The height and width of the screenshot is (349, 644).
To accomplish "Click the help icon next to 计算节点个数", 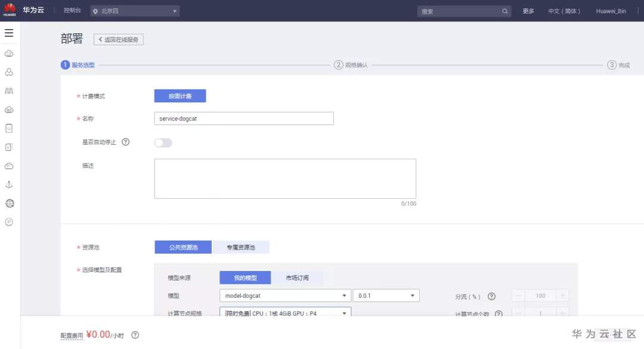I will pos(499,314).
